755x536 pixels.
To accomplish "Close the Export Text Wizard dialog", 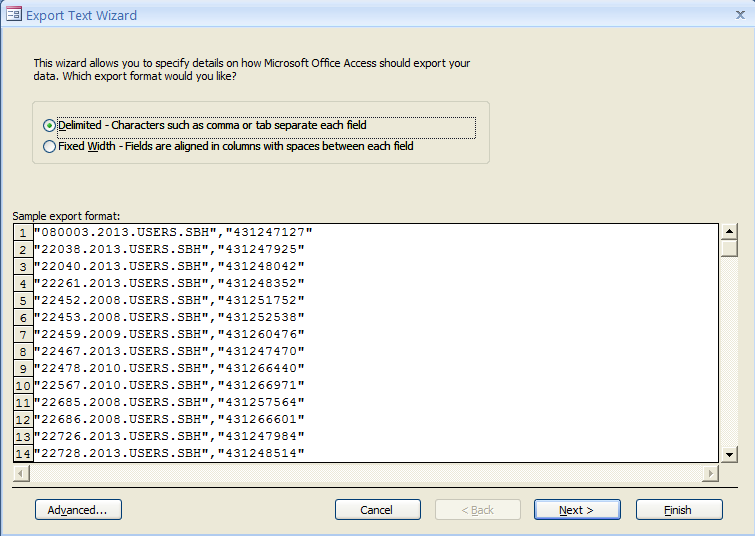I will click(740, 15).
